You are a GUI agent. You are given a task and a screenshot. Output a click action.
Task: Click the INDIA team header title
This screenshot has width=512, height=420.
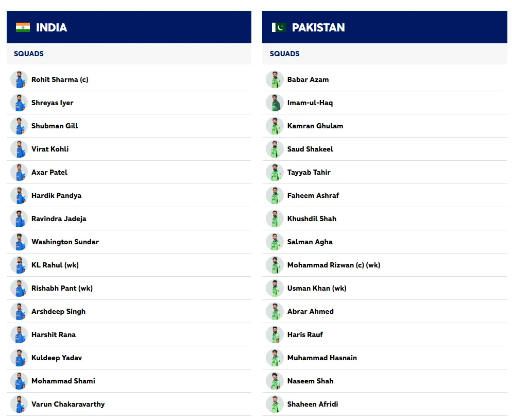coord(52,27)
